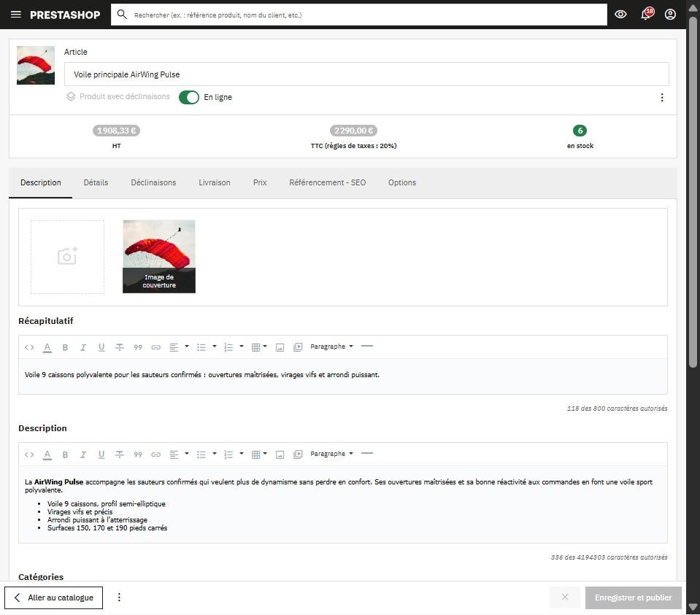Pick text color in Description editor
700x615 pixels.
(47, 455)
